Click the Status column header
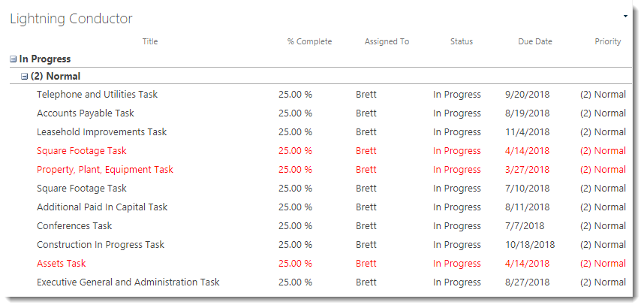 pyautogui.click(x=462, y=41)
